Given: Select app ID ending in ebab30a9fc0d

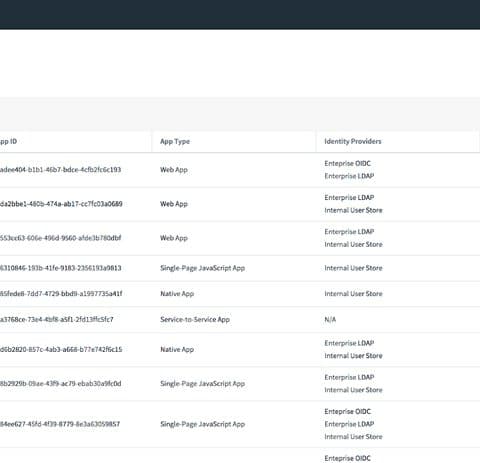Looking at the screenshot, I should point(60,384).
